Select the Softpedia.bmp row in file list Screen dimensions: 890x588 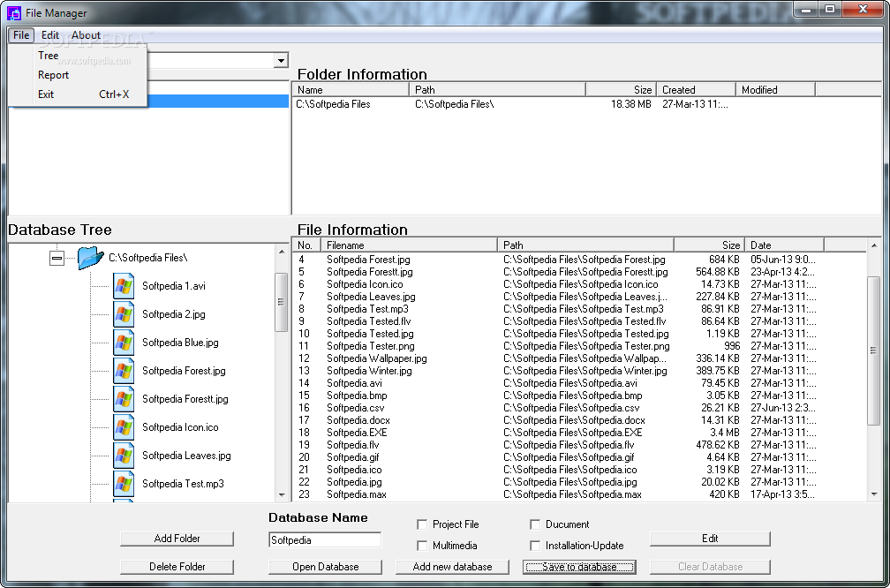pyautogui.click(x=579, y=395)
